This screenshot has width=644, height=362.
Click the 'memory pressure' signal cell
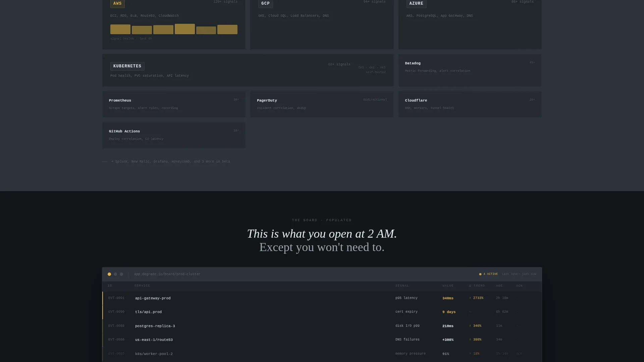411,354
